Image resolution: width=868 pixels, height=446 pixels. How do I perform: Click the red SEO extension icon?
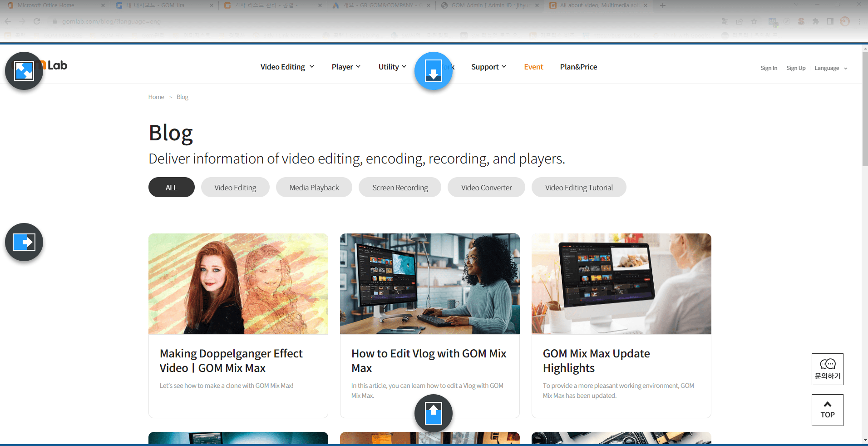[801, 21]
